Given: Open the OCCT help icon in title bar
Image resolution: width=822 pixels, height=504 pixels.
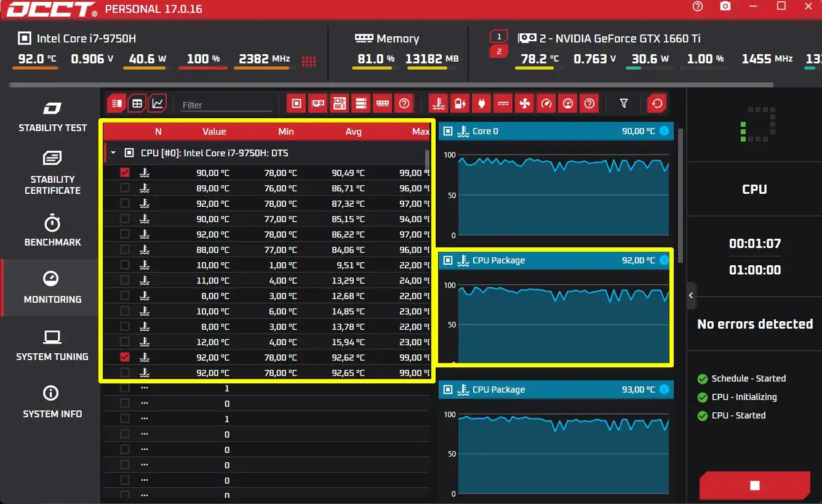Looking at the screenshot, I should pos(697,6).
